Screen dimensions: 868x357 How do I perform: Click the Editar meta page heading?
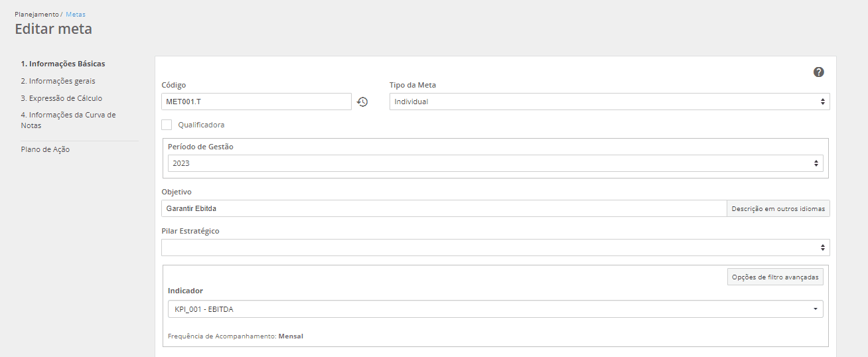coord(53,29)
